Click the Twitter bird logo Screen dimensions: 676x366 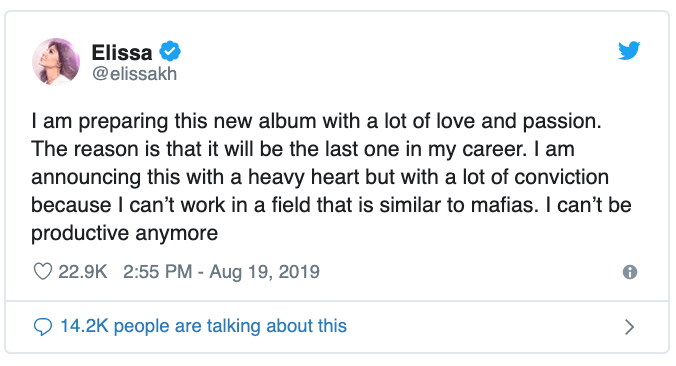pos(629,51)
